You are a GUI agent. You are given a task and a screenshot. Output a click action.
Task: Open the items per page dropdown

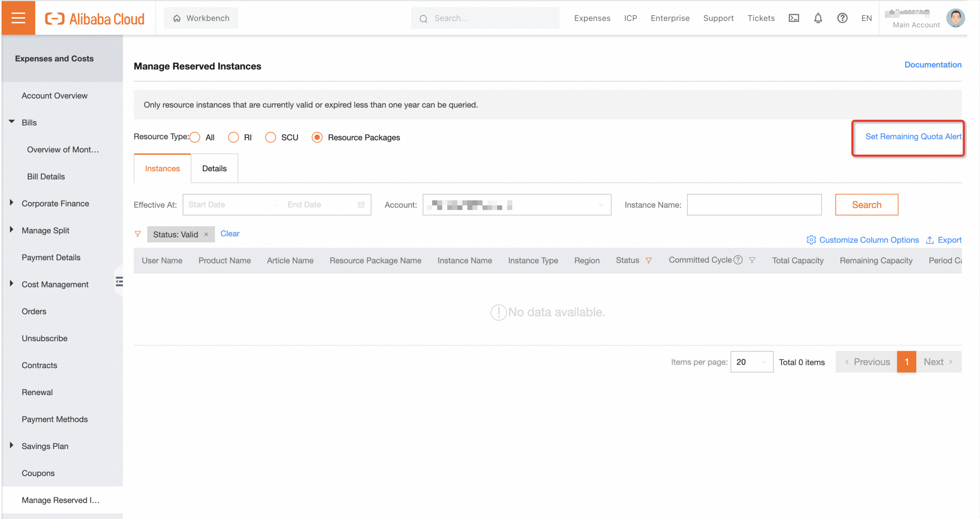click(751, 362)
